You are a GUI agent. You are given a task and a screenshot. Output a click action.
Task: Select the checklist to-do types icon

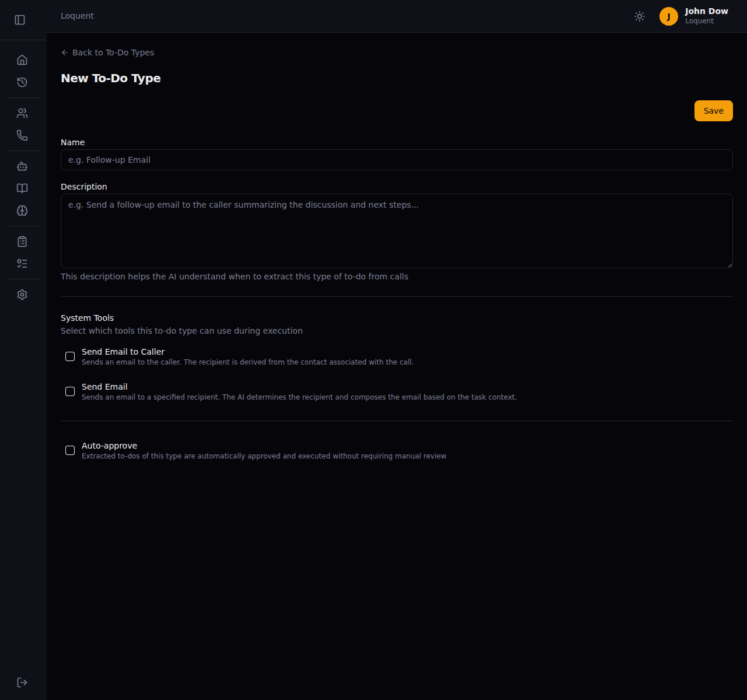(x=22, y=264)
